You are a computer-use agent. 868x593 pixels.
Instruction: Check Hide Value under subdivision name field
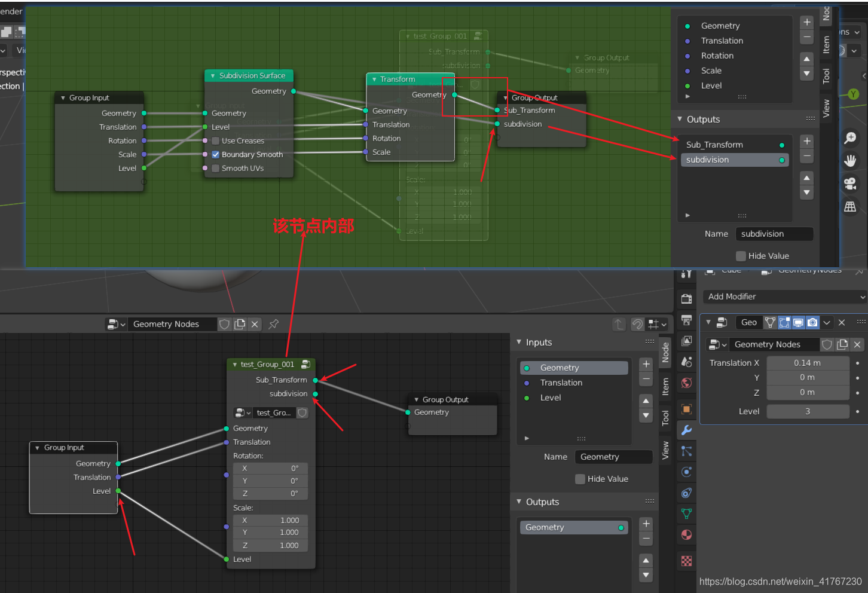point(741,256)
